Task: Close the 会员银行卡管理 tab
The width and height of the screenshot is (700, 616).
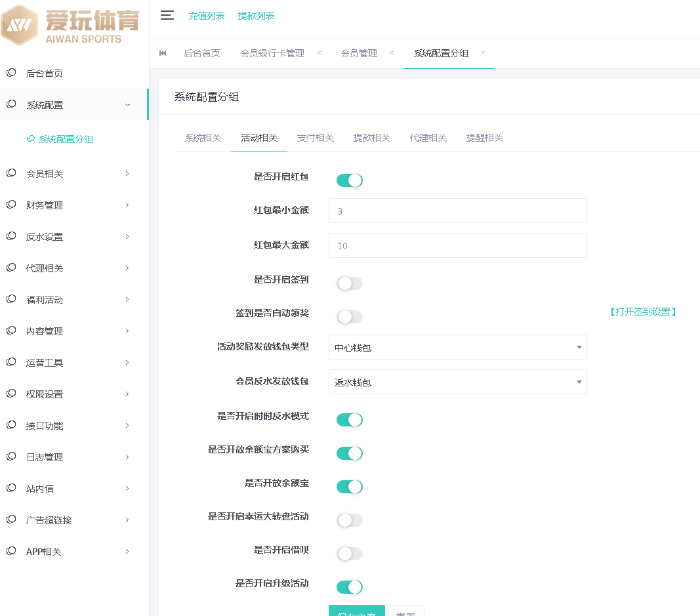Action: coord(319,52)
